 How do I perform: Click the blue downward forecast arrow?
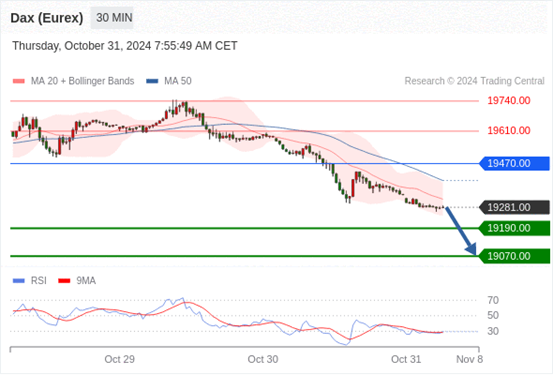[x=461, y=231]
